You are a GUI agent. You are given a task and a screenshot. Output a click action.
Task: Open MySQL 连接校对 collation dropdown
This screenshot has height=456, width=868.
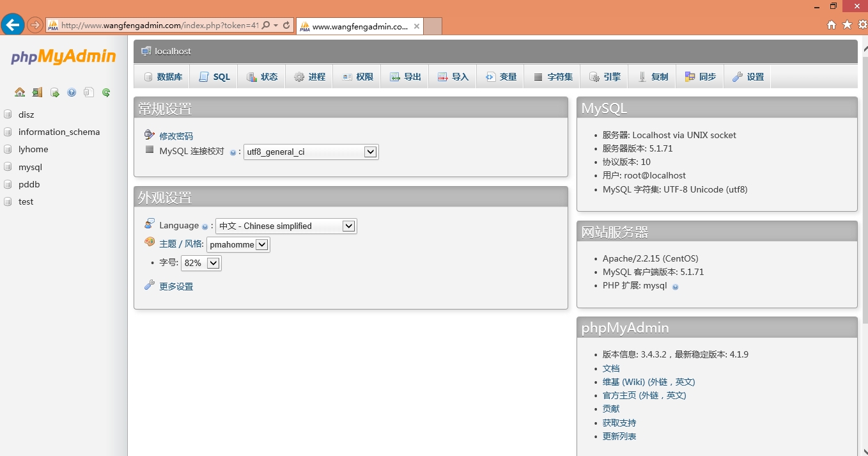click(x=311, y=152)
